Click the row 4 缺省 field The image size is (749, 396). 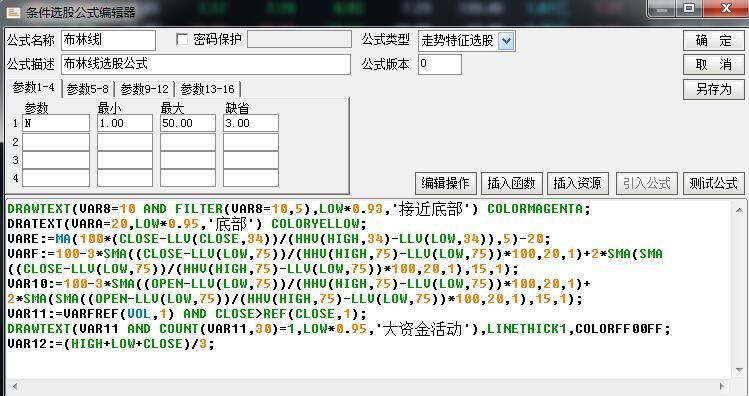251,178
